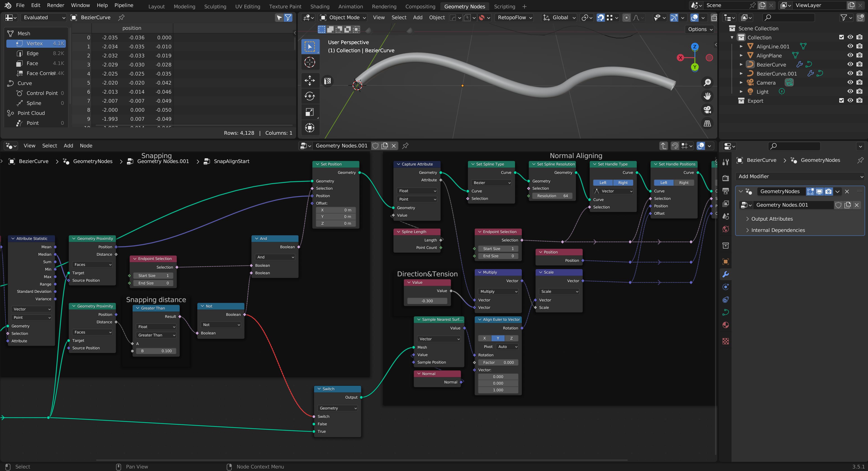
Task: Uncheck the Export collection checkbox
Action: pyautogui.click(x=841, y=100)
